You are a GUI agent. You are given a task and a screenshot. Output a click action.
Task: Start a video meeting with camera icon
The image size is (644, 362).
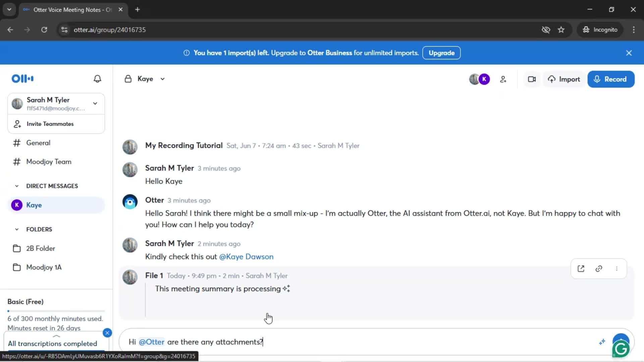pyautogui.click(x=532, y=79)
